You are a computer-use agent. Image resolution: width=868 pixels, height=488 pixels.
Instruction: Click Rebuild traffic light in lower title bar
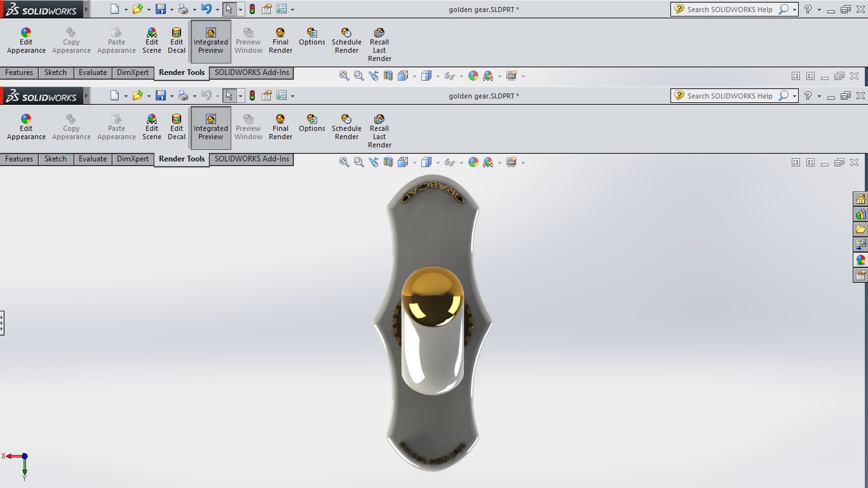coord(252,95)
